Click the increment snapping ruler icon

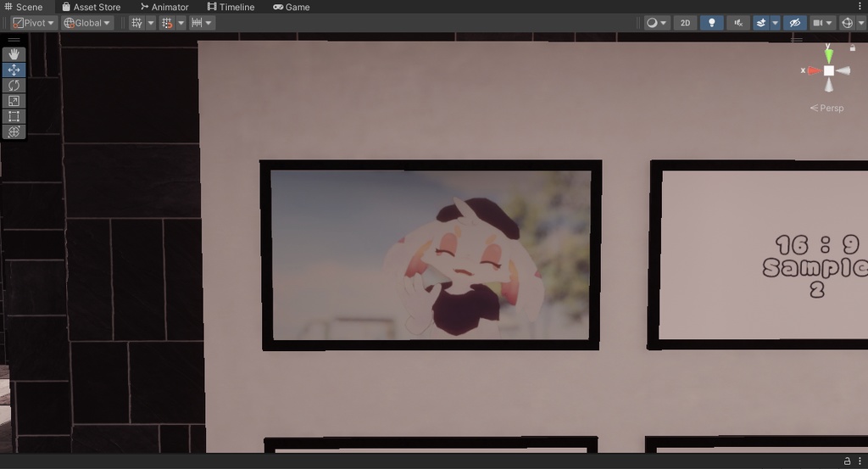click(x=197, y=23)
